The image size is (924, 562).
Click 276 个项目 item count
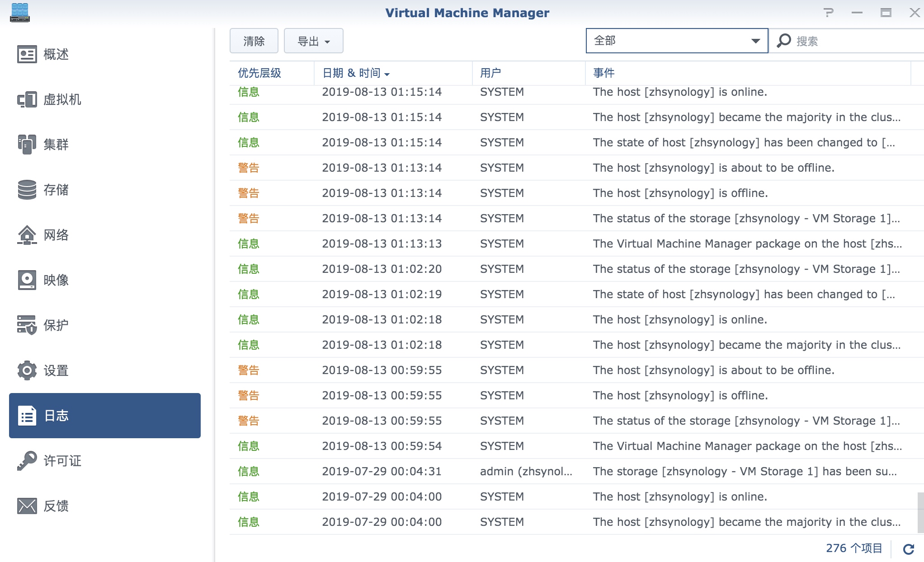click(x=854, y=548)
